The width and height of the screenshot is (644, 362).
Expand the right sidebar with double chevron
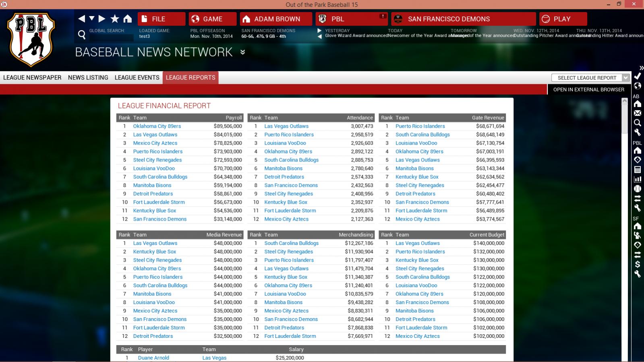[641, 68]
